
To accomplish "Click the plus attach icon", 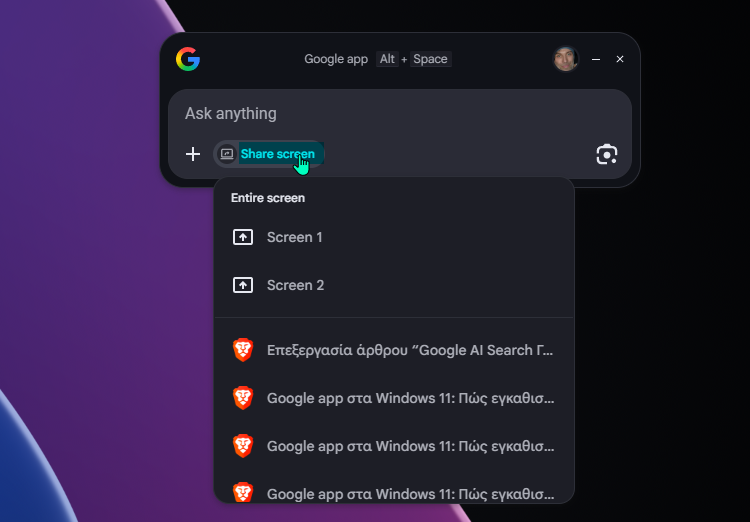I will pyautogui.click(x=193, y=154).
